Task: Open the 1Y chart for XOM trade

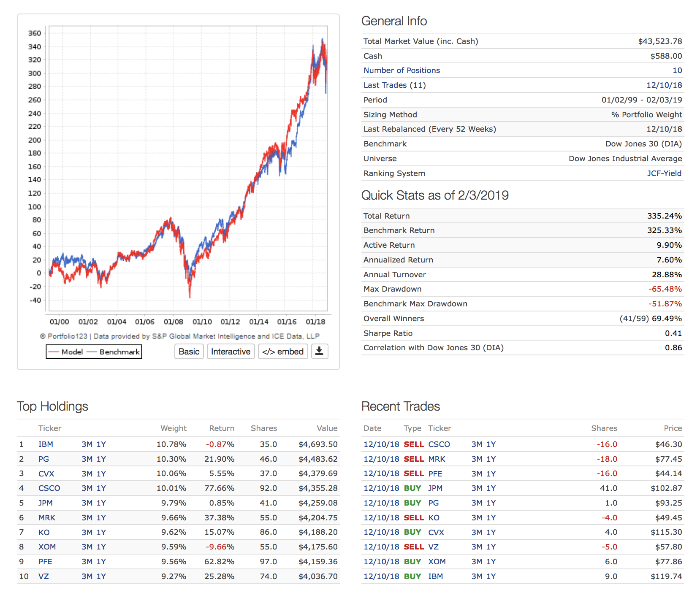Action: (x=491, y=562)
